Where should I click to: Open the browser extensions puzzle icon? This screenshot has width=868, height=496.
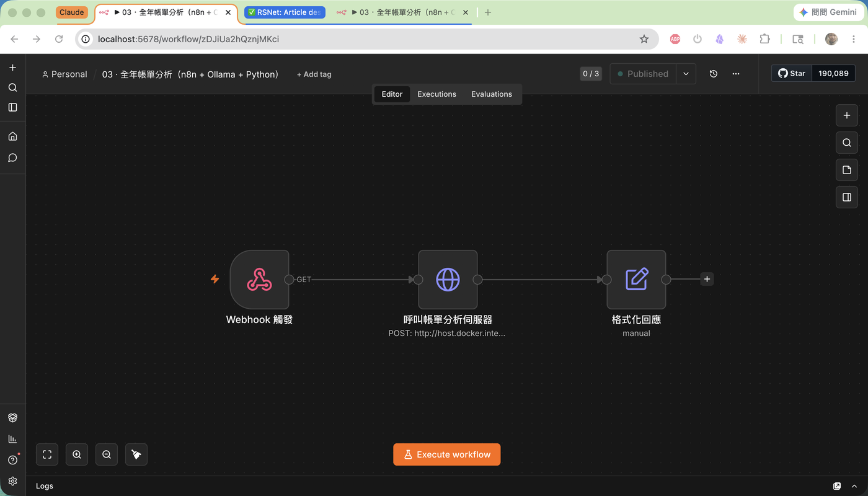tap(764, 39)
